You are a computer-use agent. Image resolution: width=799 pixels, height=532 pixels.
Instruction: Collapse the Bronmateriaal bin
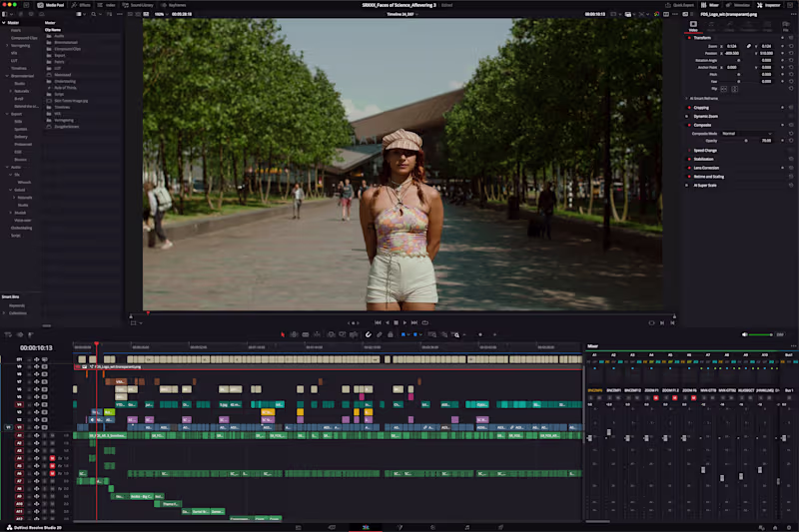tap(7, 76)
